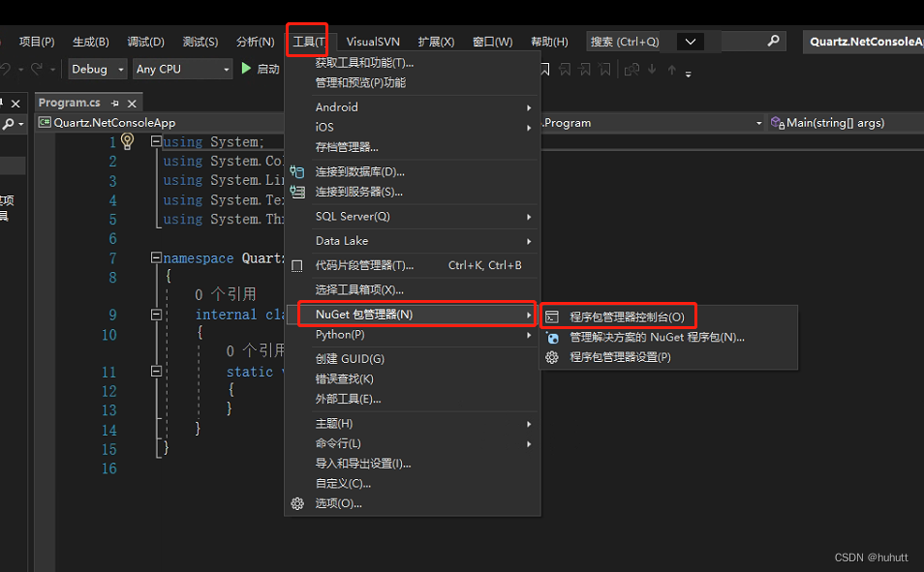Screen dimensions: 924x572
Task: Open the 测试(S) Test menu
Action: tap(200, 42)
